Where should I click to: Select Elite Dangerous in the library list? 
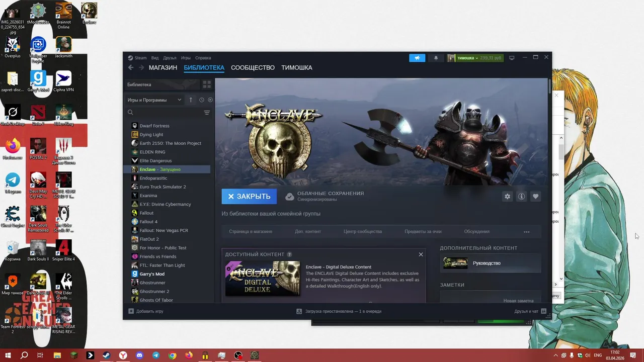tap(167, 161)
